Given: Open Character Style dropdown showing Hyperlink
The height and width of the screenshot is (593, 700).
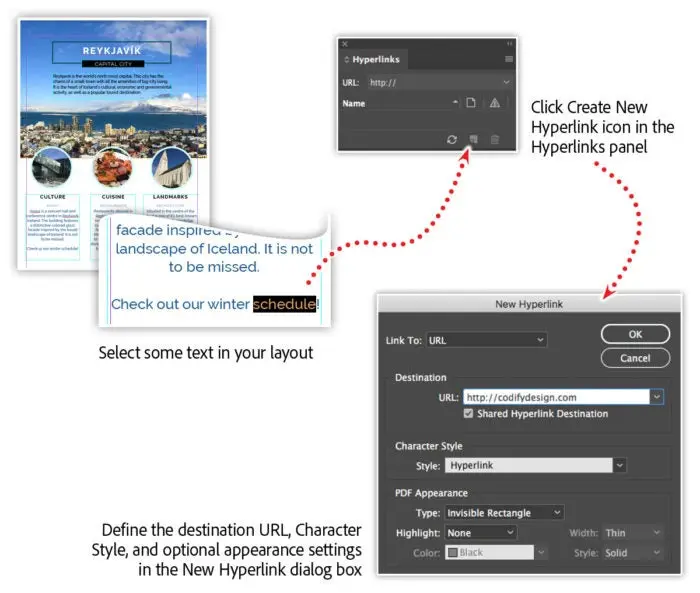Looking at the screenshot, I should coord(535,465).
